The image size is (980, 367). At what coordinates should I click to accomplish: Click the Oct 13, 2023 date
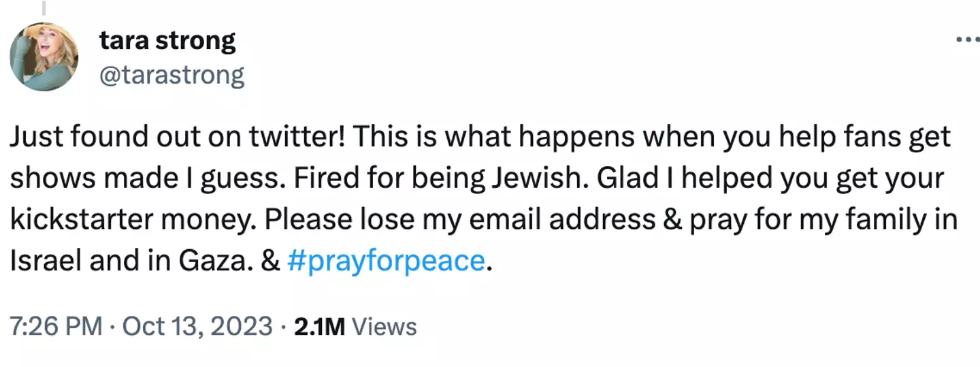click(x=197, y=327)
